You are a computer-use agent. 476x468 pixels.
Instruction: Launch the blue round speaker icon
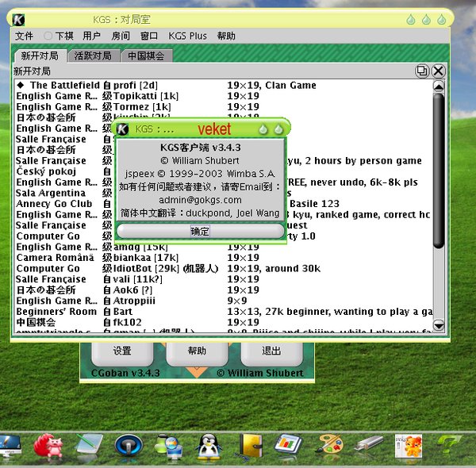[x=129, y=446]
